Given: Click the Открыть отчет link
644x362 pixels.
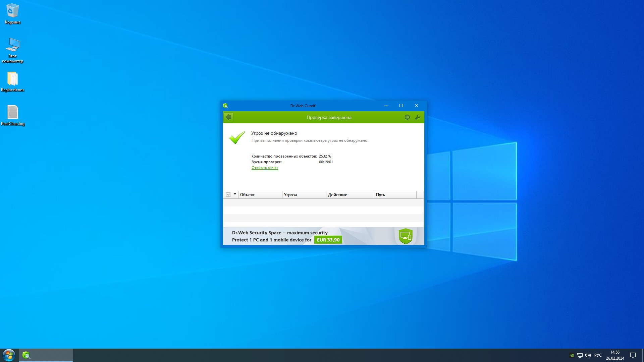Looking at the screenshot, I should [265, 168].
